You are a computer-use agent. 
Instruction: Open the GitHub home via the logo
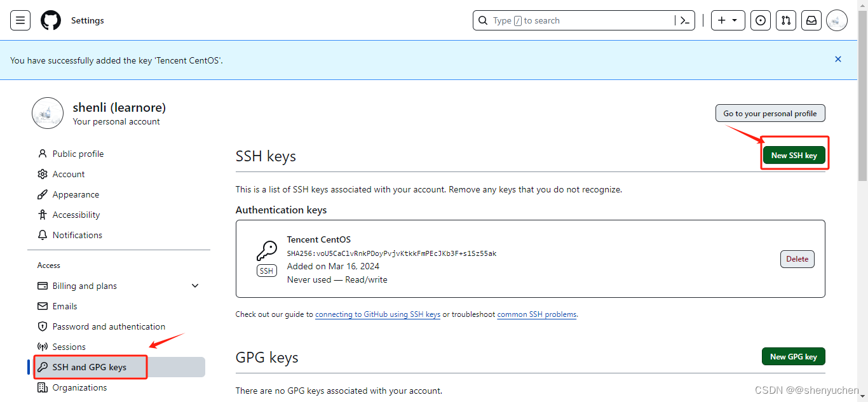[x=51, y=20]
